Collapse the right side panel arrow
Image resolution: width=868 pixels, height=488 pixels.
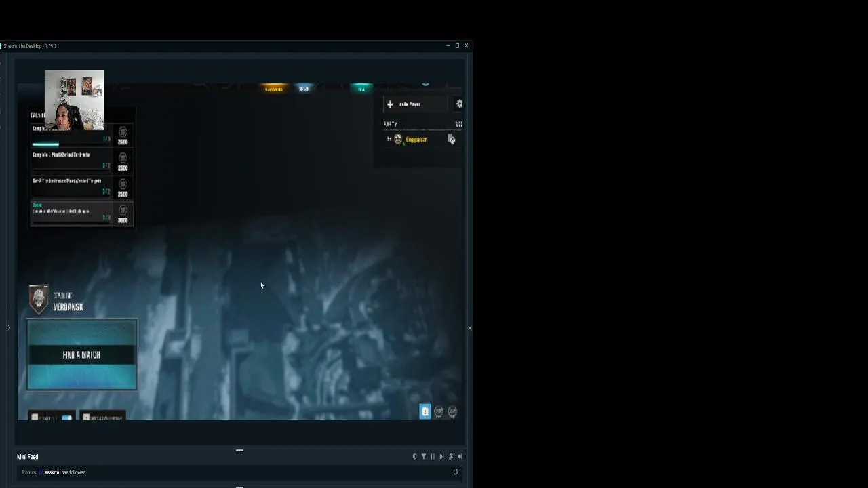point(470,328)
